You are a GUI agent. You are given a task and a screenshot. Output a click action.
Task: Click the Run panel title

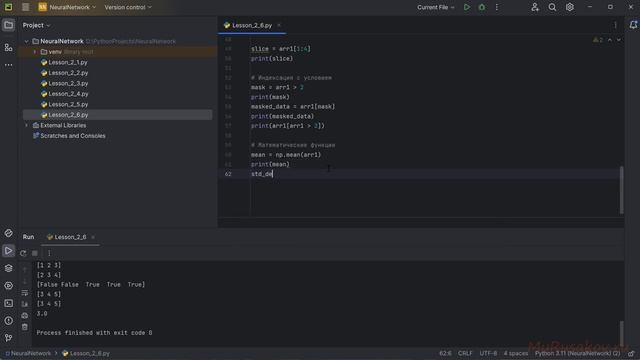pos(29,237)
